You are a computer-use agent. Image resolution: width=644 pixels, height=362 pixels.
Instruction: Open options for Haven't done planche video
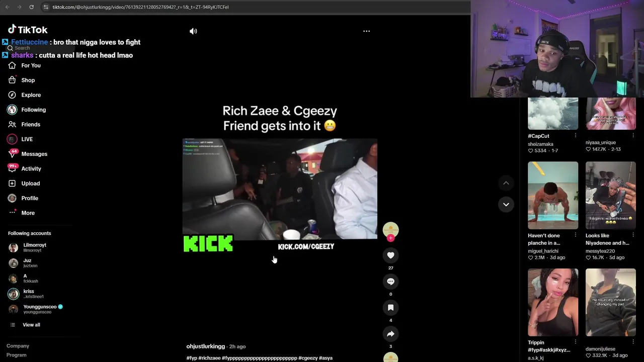576,235
